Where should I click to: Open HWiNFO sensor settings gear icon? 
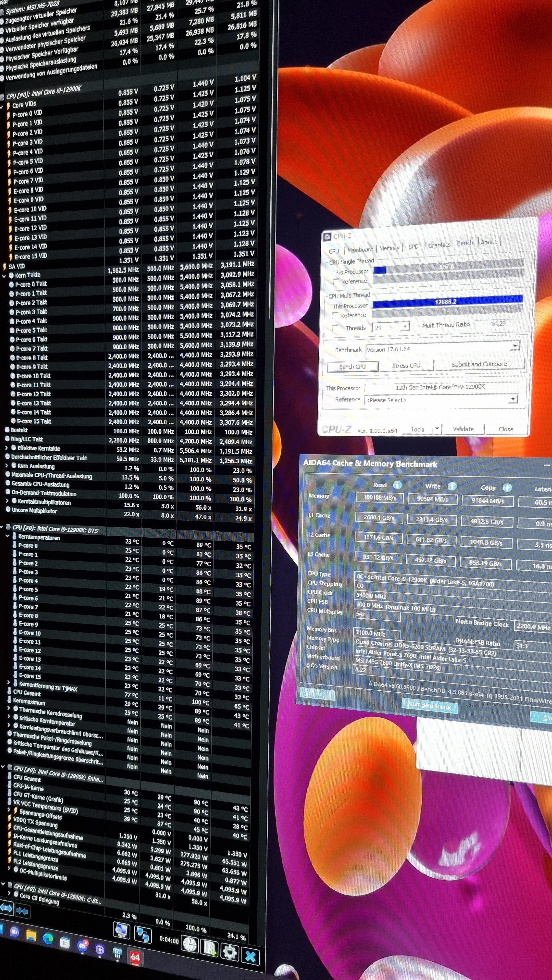click(230, 952)
